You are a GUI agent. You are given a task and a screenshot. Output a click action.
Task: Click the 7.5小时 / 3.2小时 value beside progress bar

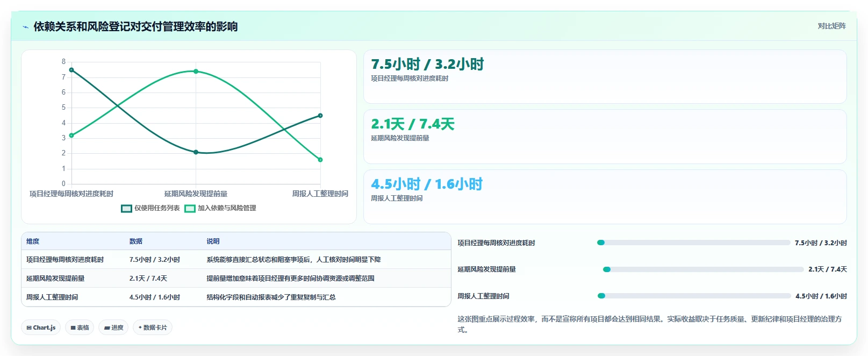click(821, 243)
